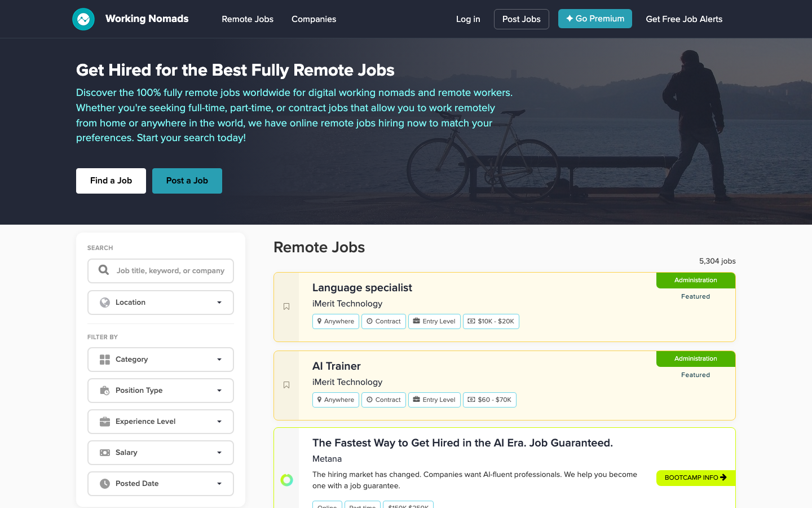
Task: Click the BOOTCAMP INFO button
Action: point(696,478)
